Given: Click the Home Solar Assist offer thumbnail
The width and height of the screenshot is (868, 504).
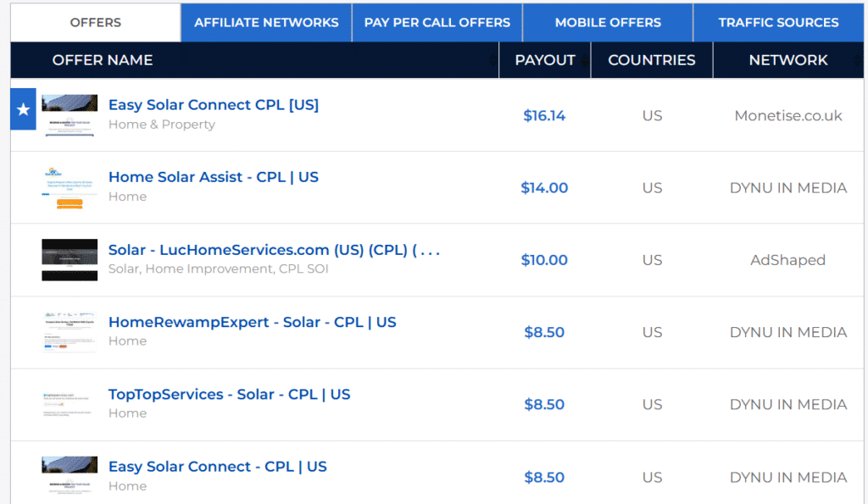Looking at the screenshot, I should pyautogui.click(x=70, y=187).
